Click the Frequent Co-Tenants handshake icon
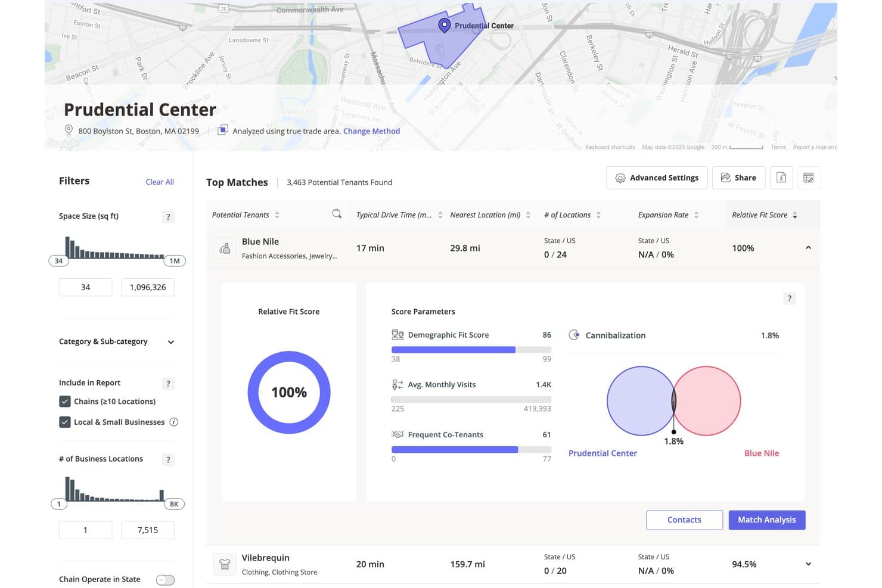This screenshot has width=882, height=588. pos(397,434)
